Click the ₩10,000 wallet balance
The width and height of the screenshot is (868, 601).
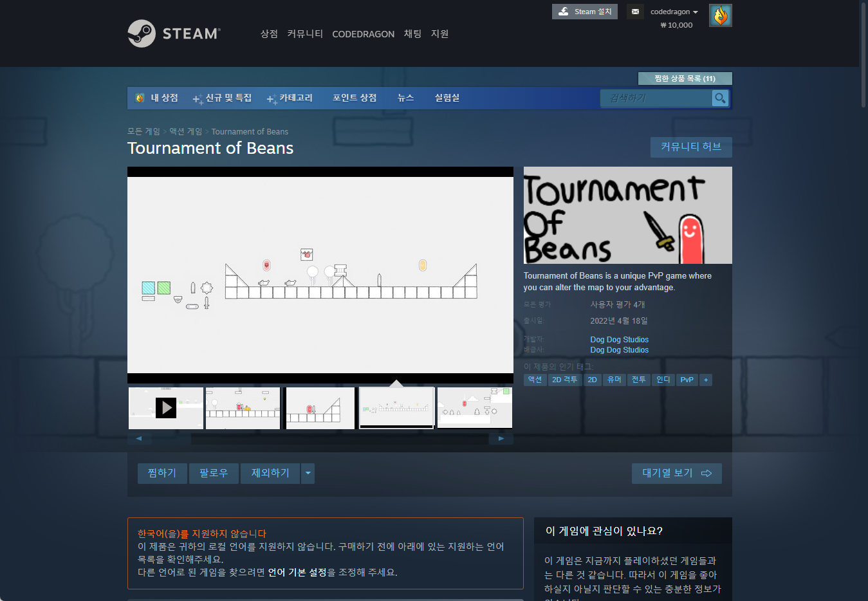tap(676, 25)
